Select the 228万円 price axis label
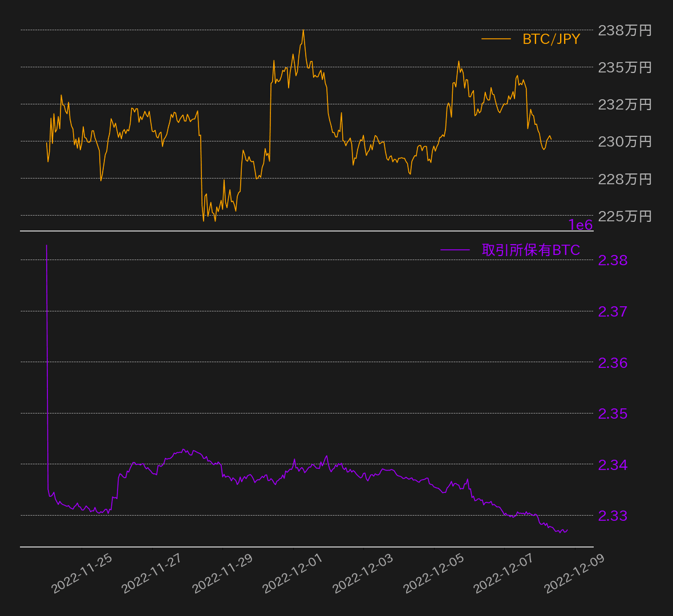This screenshot has height=616, width=673. [x=625, y=179]
